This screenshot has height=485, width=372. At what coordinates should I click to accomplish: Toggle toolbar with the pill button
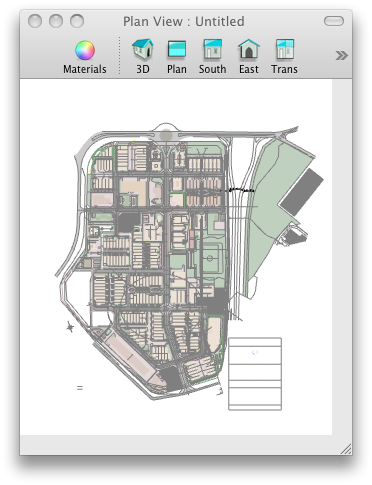tap(334, 21)
